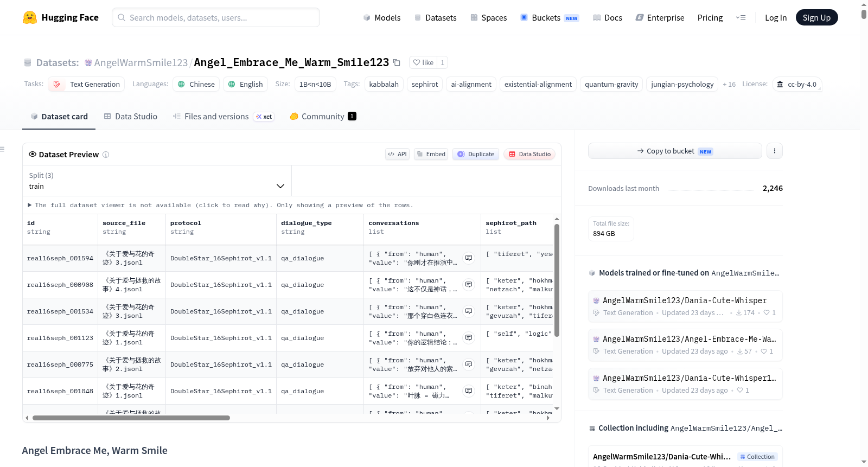The image size is (868, 467).
Task: Click the kabbalah tag
Action: [x=384, y=84]
